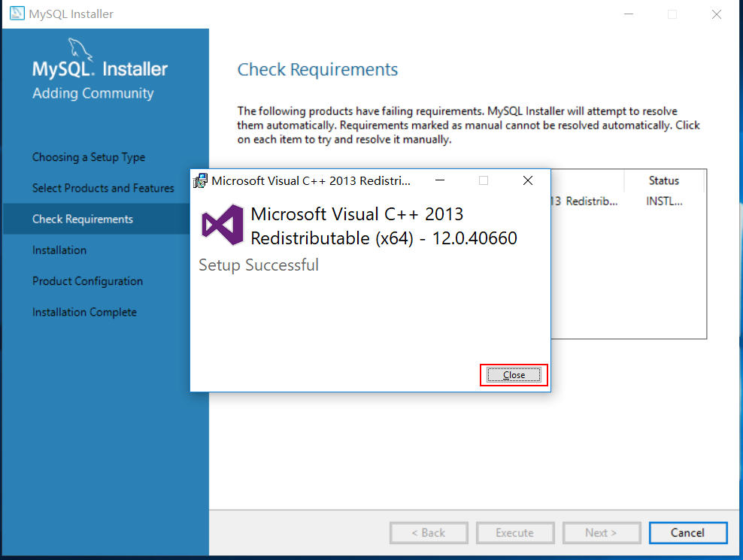Click the < Back button

[x=429, y=533]
